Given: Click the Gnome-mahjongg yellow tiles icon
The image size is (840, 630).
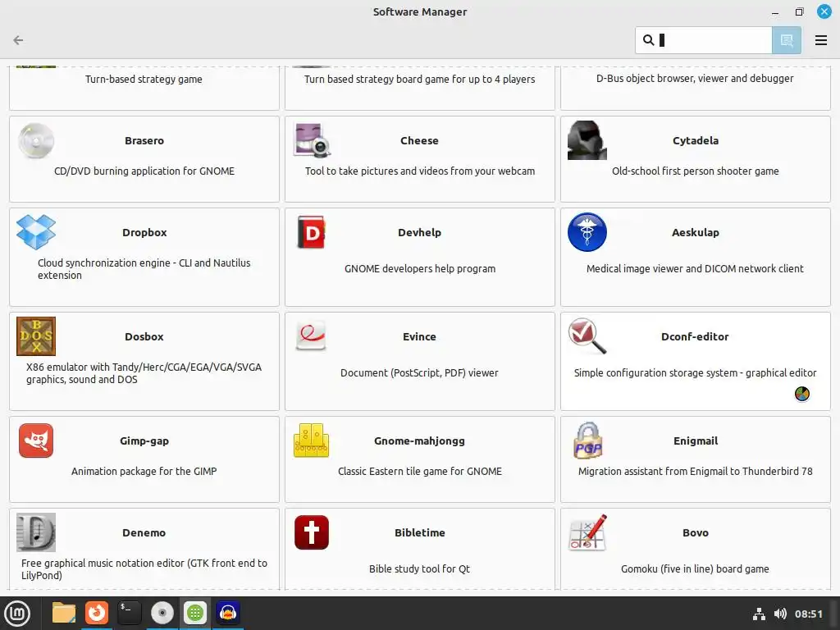Looking at the screenshot, I should (x=311, y=441).
